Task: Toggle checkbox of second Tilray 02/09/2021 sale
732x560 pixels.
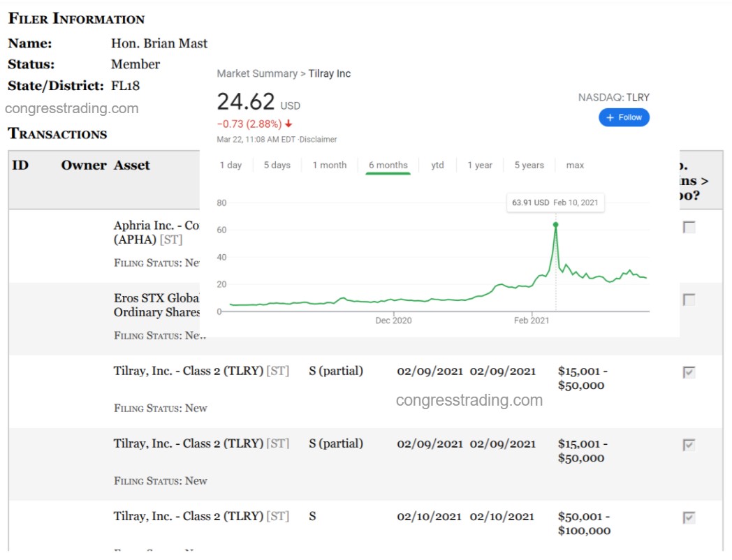Action: [x=689, y=445]
